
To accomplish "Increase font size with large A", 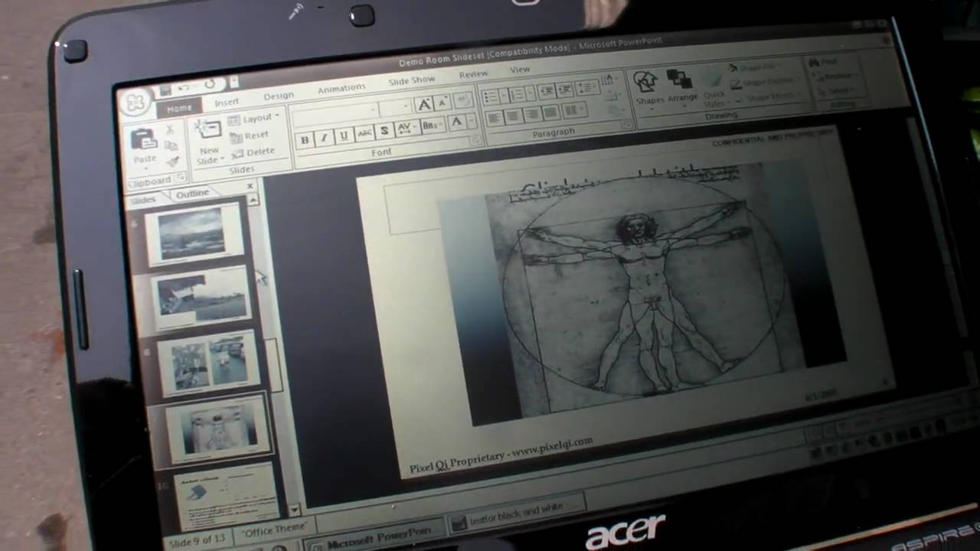I will pos(423,105).
